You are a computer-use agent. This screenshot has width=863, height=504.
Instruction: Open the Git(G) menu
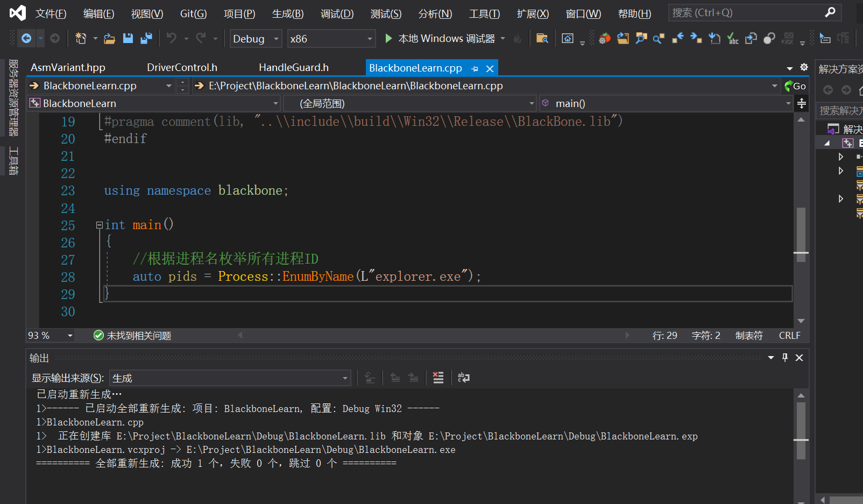[x=193, y=13]
